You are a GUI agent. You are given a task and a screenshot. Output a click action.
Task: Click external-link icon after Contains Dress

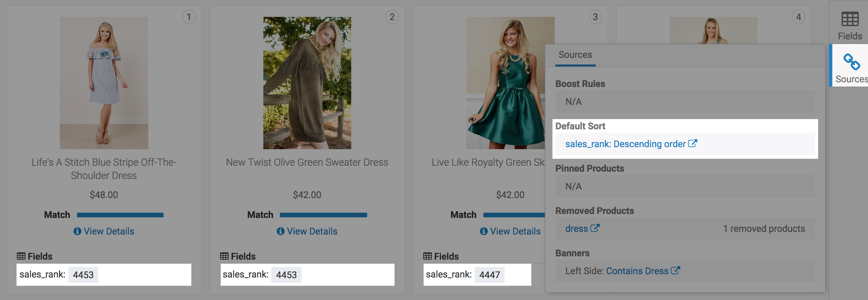click(x=675, y=271)
